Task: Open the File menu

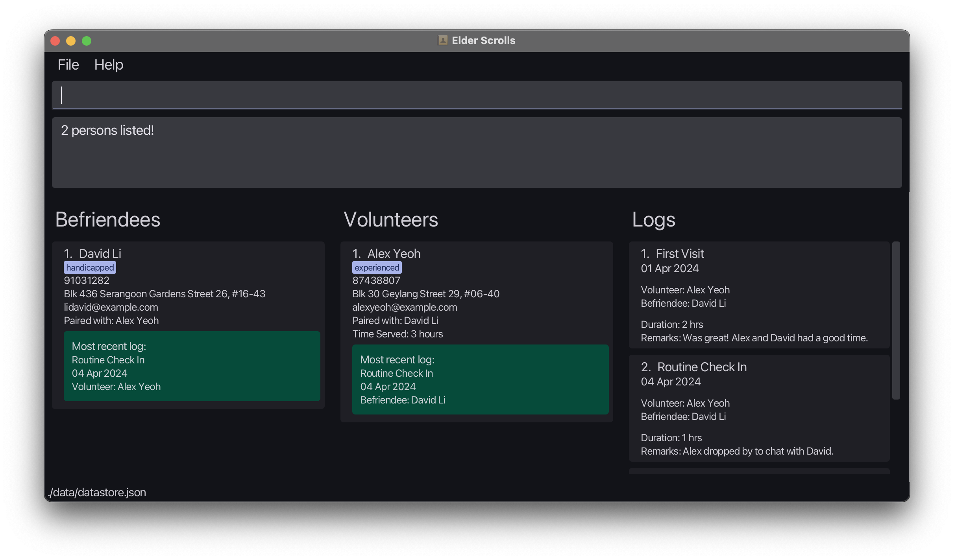Action: coord(68,64)
